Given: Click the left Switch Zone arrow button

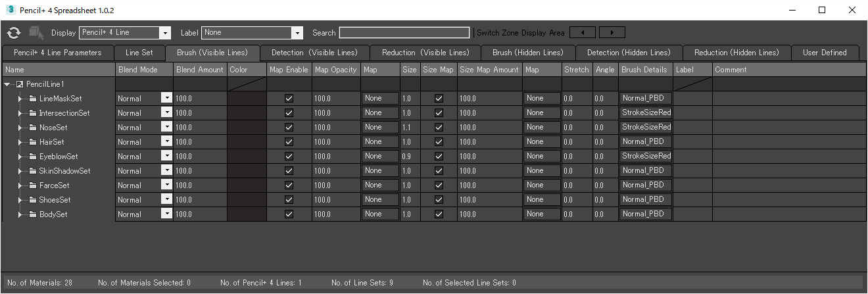Looking at the screenshot, I should (582, 32).
